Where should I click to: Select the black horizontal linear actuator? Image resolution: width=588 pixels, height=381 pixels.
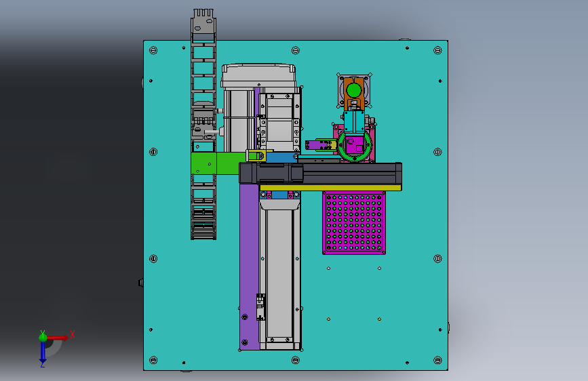pos(321,174)
